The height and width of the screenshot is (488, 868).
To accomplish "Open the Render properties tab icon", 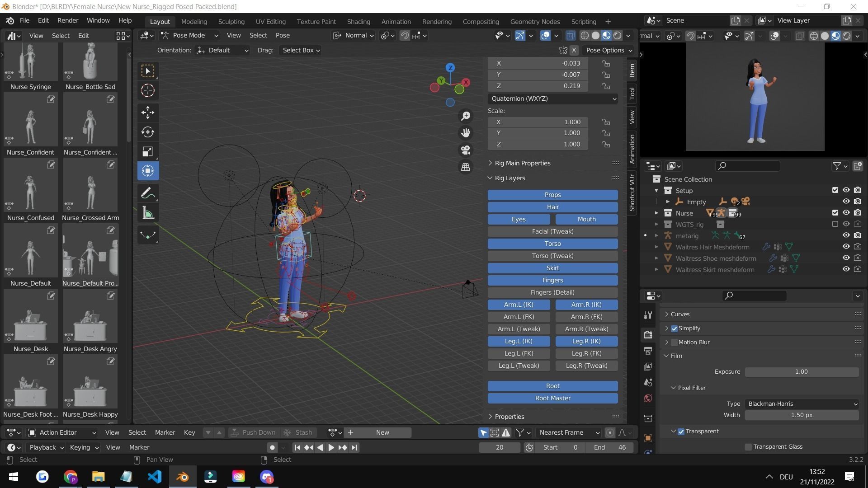I will 648,335.
